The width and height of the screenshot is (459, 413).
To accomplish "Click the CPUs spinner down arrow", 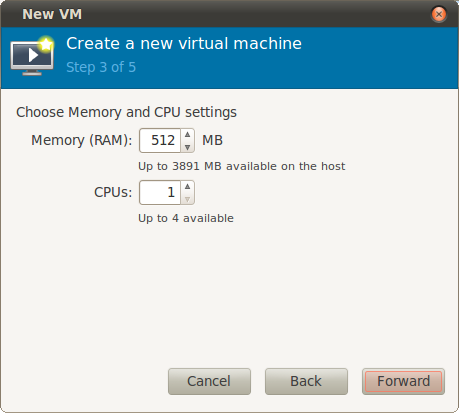I will point(188,199).
